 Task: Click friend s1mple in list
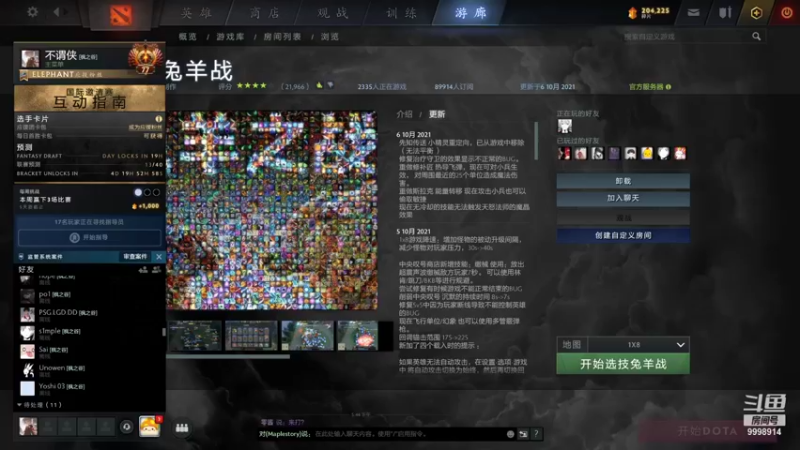(90, 333)
